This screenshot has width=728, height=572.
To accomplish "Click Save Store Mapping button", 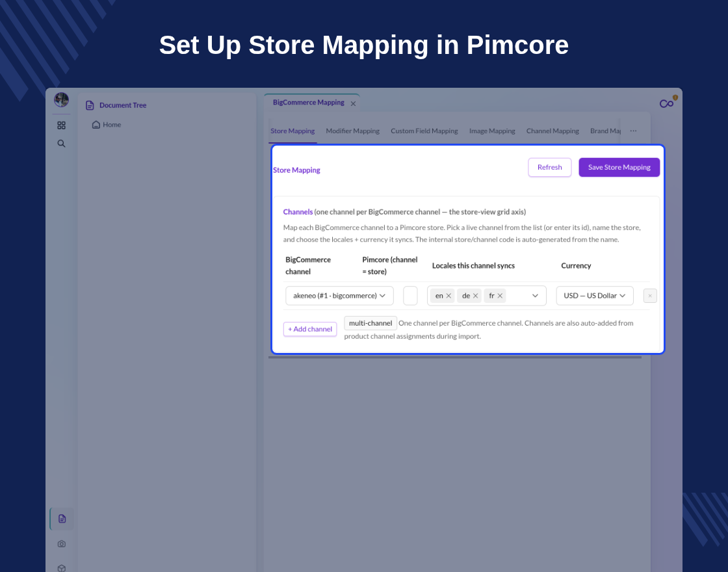I will click(x=619, y=167).
